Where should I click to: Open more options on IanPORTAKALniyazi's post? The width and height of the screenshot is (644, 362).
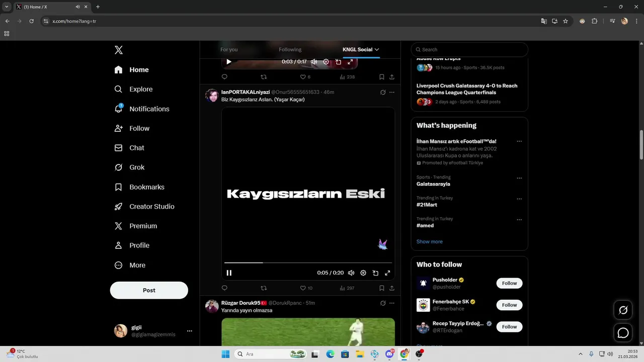click(392, 93)
